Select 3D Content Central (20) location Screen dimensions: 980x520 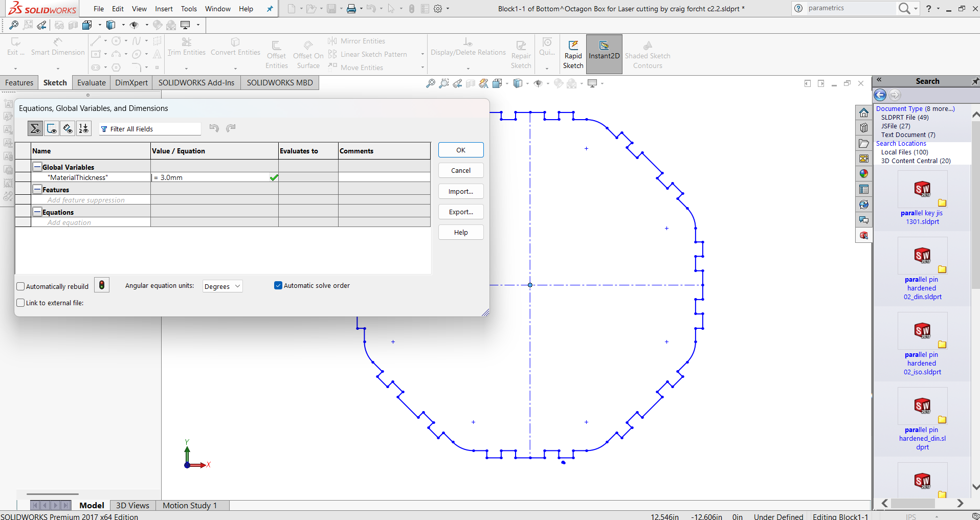pyautogui.click(x=916, y=161)
